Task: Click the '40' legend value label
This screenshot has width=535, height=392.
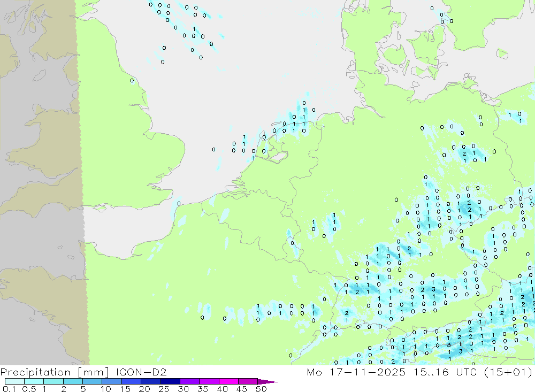Action: [x=223, y=389]
